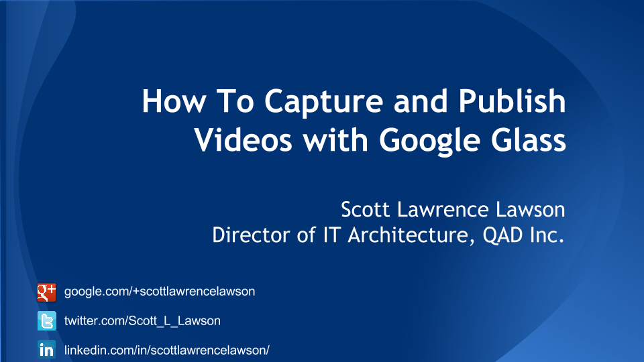The image size is (644, 362).
Task: Click the Twitter bird icon
Action: coord(46,321)
